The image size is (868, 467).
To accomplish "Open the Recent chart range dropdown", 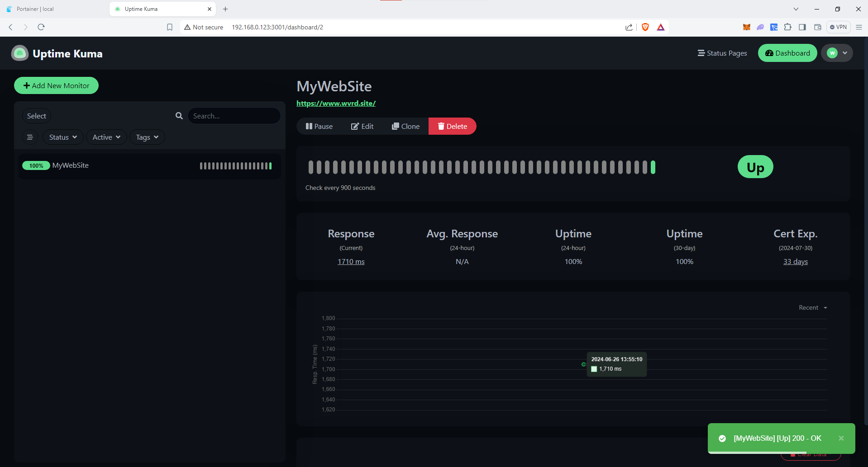I will coord(813,307).
